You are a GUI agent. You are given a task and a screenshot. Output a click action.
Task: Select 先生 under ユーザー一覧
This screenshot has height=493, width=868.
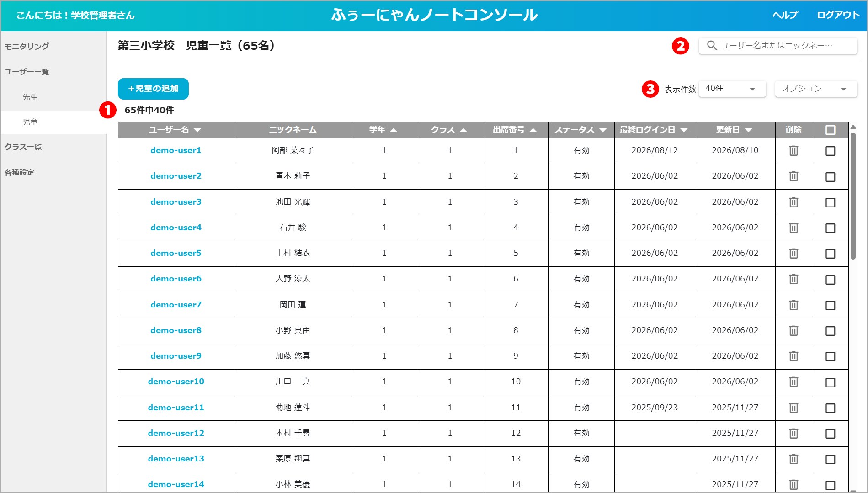(x=30, y=97)
